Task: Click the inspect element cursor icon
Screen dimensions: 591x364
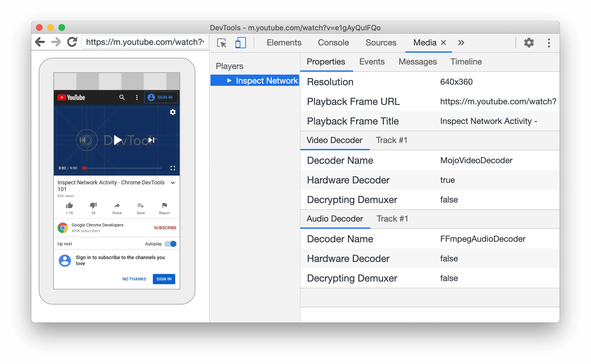Action: click(x=222, y=42)
